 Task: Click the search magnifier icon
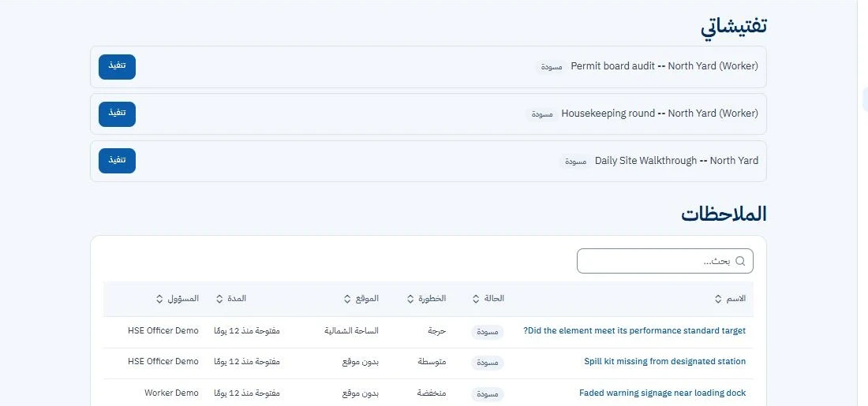click(x=740, y=261)
